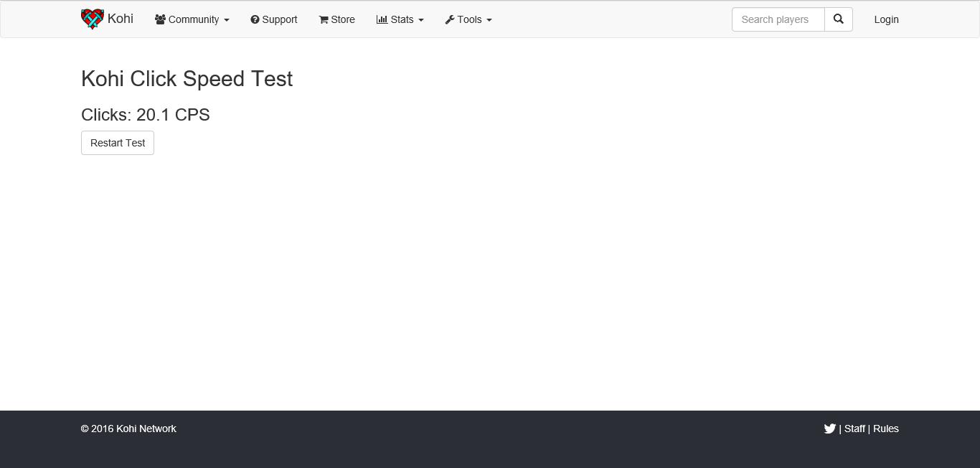Open the Twitter bird icon in footer
The width and height of the screenshot is (980, 468).
pyautogui.click(x=830, y=429)
